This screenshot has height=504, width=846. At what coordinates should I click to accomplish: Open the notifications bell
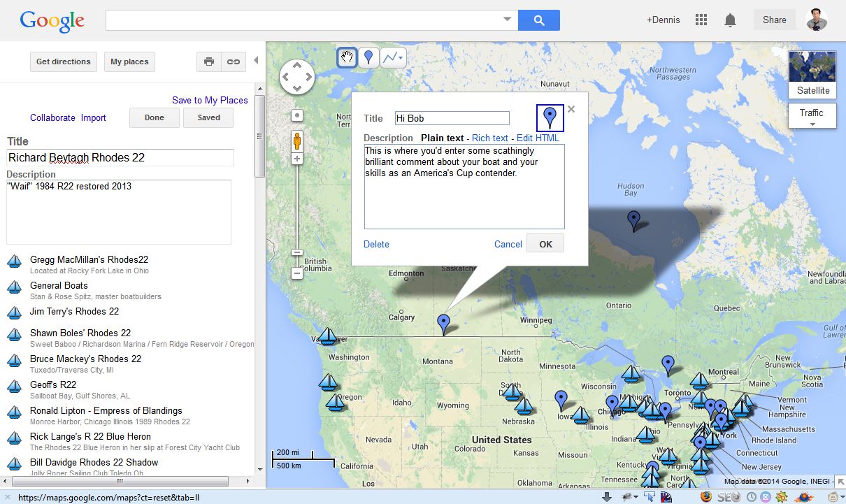730,20
